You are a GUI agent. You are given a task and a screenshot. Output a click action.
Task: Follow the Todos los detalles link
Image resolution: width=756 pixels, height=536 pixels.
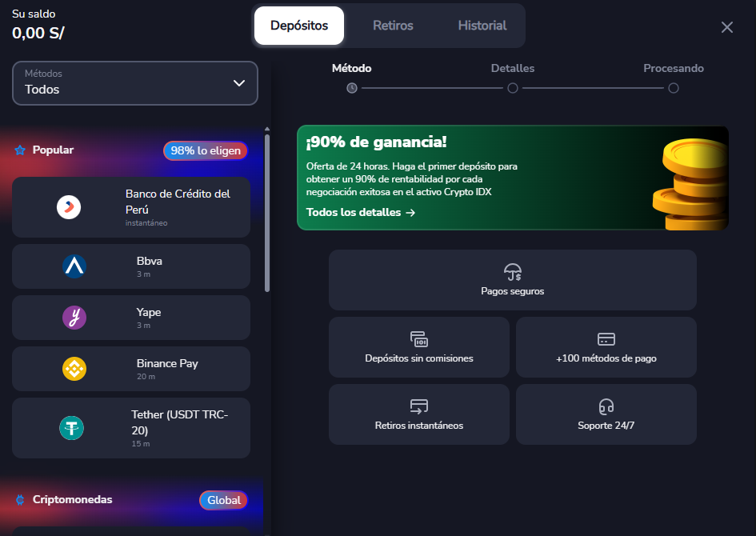(x=361, y=213)
